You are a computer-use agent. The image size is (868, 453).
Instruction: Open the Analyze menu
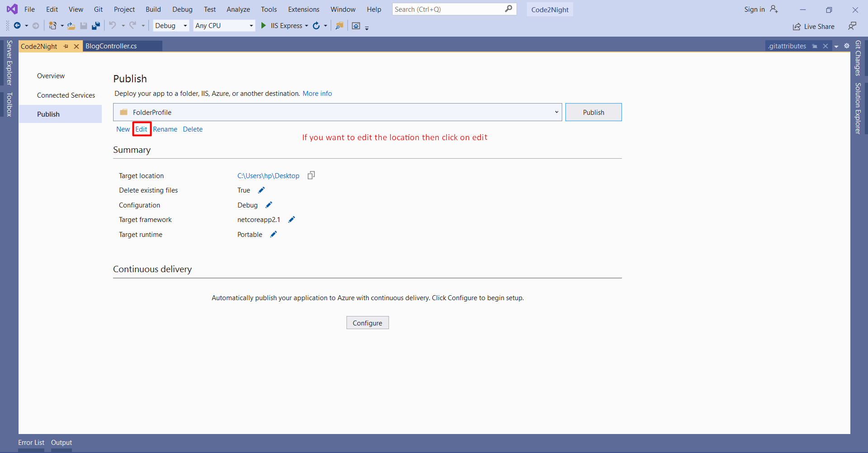[238, 9]
